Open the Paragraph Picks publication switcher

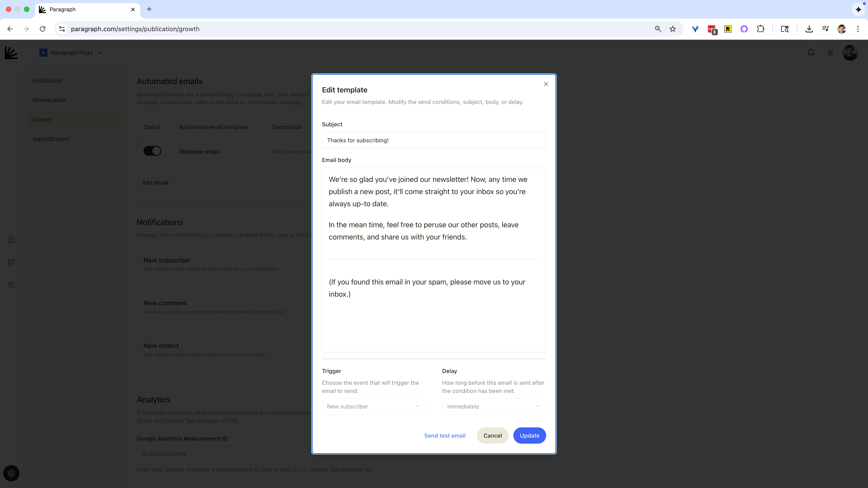(x=71, y=53)
